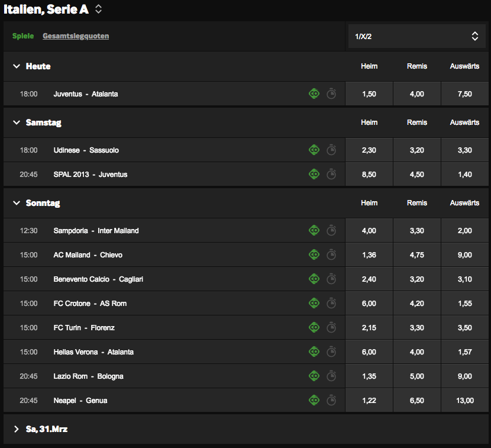The image size is (491, 448).
Task: Open the Neapel - Genua match
Action: point(80,401)
